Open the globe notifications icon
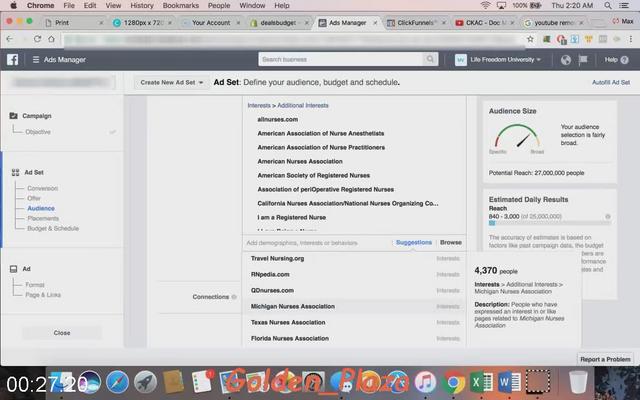This screenshot has height=400, width=640. point(565,60)
